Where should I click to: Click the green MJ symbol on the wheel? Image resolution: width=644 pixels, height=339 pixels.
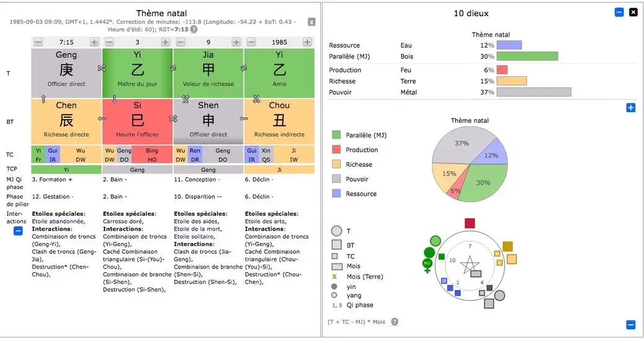click(427, 265)
